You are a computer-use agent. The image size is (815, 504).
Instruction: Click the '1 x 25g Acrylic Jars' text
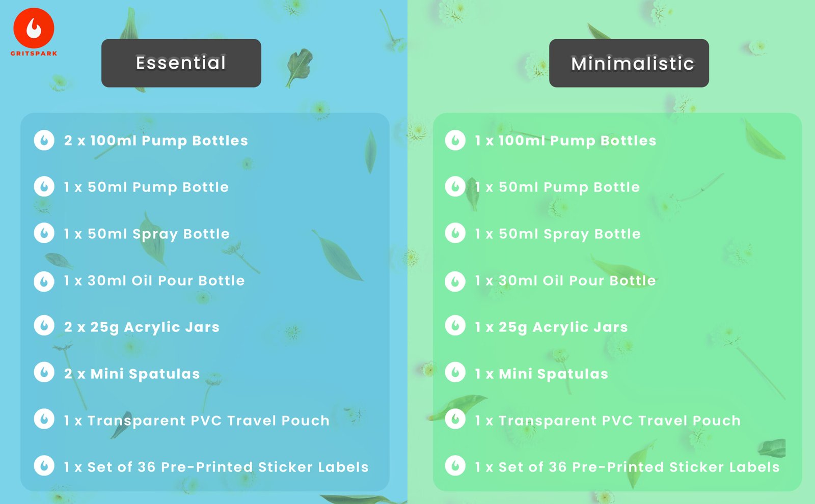[551, 327]
